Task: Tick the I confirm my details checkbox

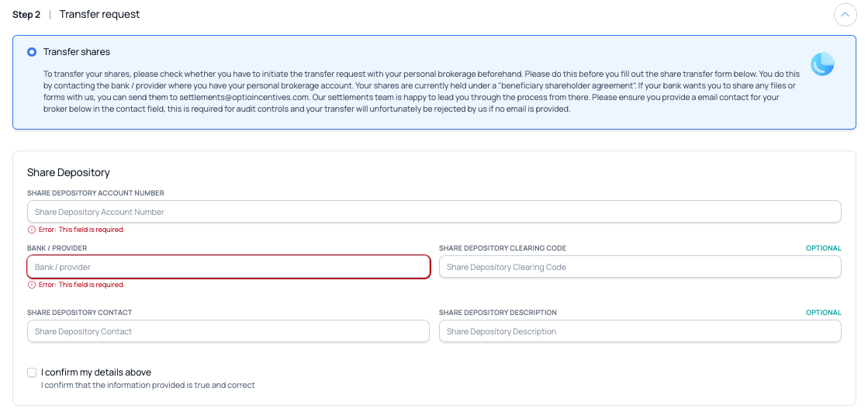Action: tap(32, 372)
